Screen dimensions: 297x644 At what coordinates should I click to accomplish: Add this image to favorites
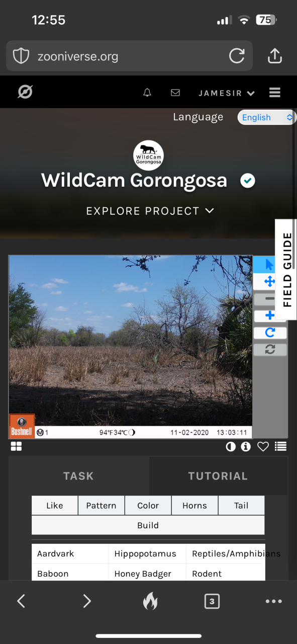point(263,446)
